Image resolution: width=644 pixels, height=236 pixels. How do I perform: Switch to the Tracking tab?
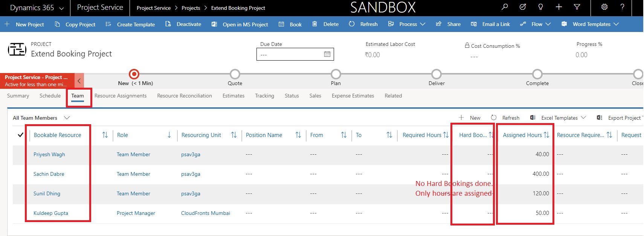point(264,96)
